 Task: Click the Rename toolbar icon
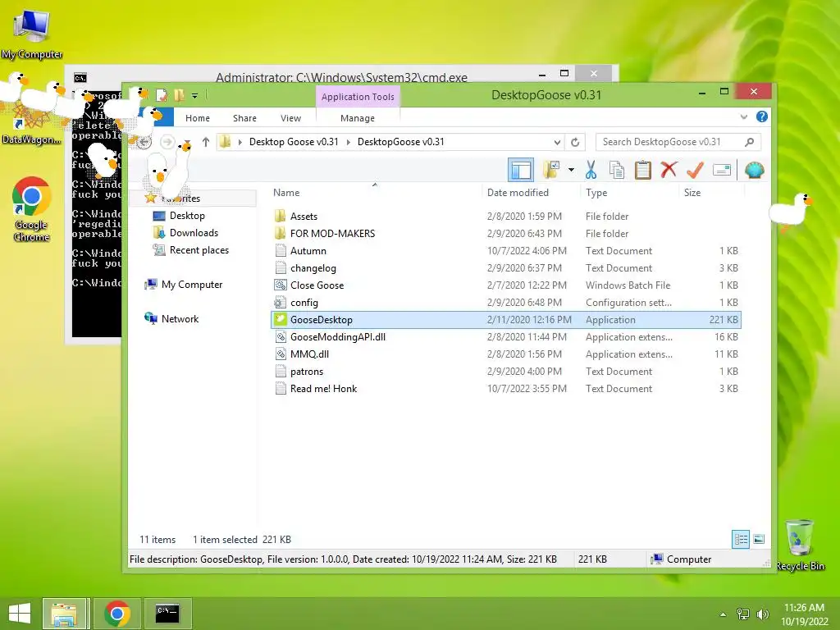(x=722, y=171)
